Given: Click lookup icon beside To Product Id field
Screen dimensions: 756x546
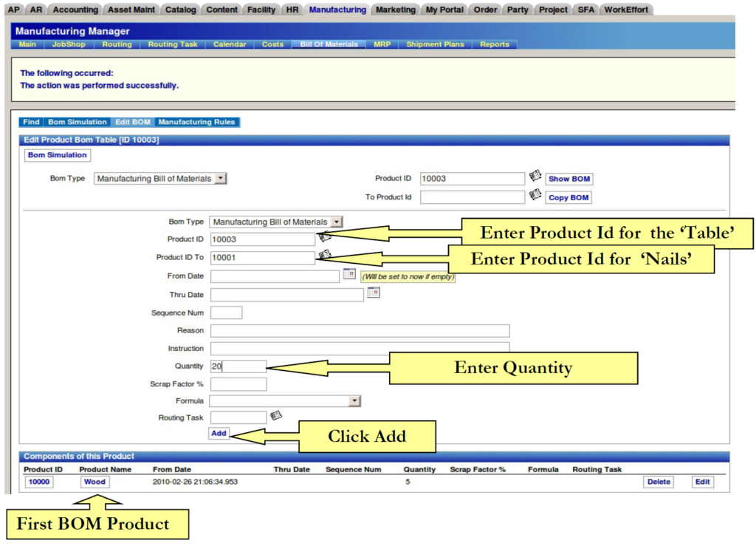Looking at the screenshot, I should point(535,196).
